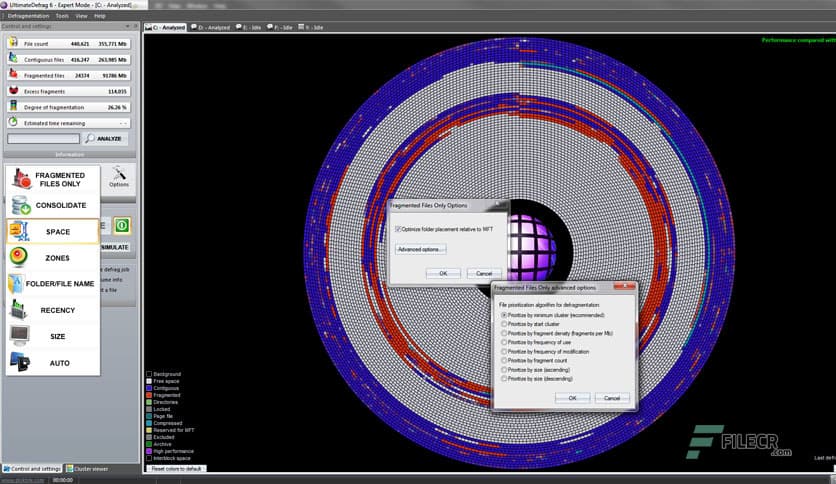Click the Fragmented files stat icon
Viewport: 836px width, 484px height.
point(13,75)
